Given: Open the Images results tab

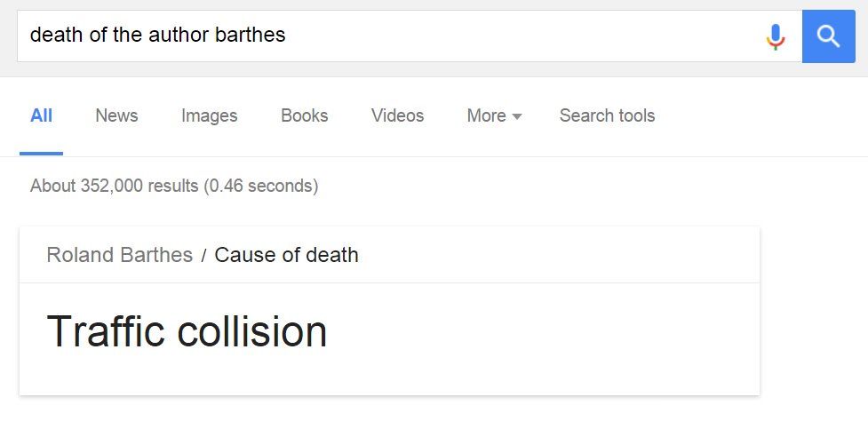Looking at the screenshot, I should coord(209,115).
